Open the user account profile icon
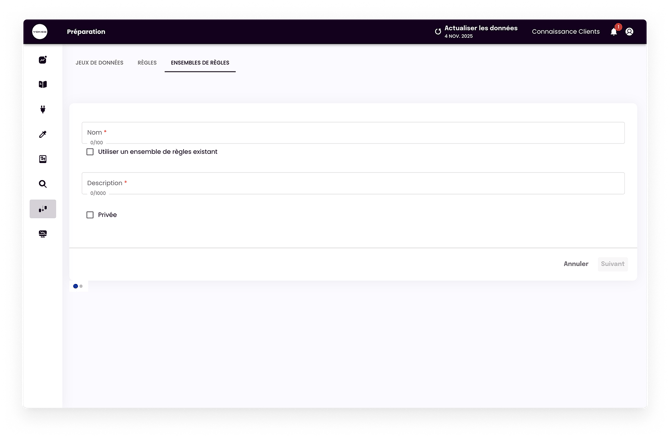Viewport: 670px width, 436px height. point(630,31)
